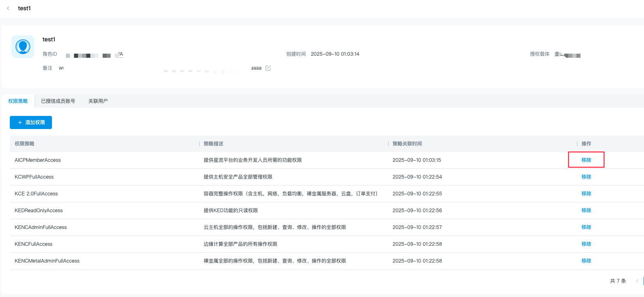Image resolution: width=644 pixels, height=297 pixels.
Task: Open the 已授信成员账号 tab
Action: click(58, 101)
